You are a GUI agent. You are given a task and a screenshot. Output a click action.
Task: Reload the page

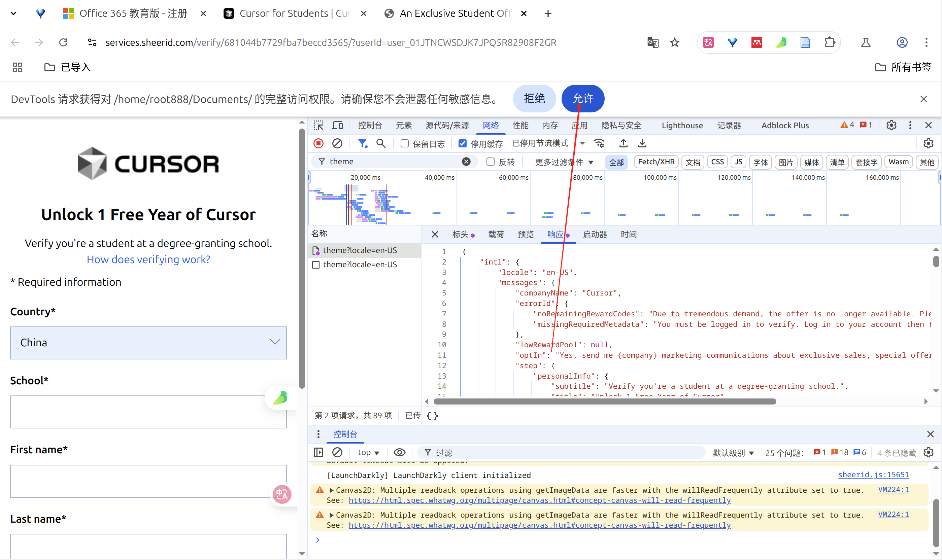[x=63, y=43]
